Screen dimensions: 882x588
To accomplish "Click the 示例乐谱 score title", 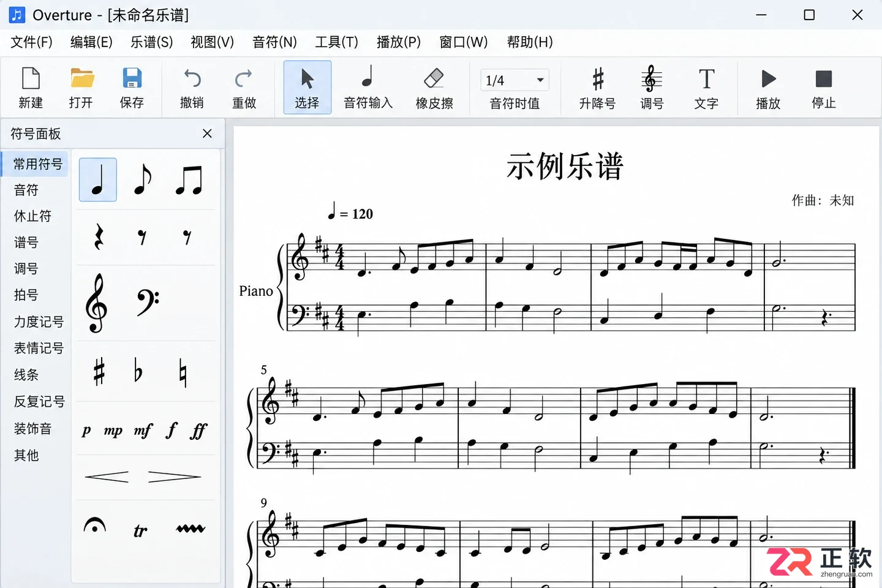I will click(x=565, y=166).
